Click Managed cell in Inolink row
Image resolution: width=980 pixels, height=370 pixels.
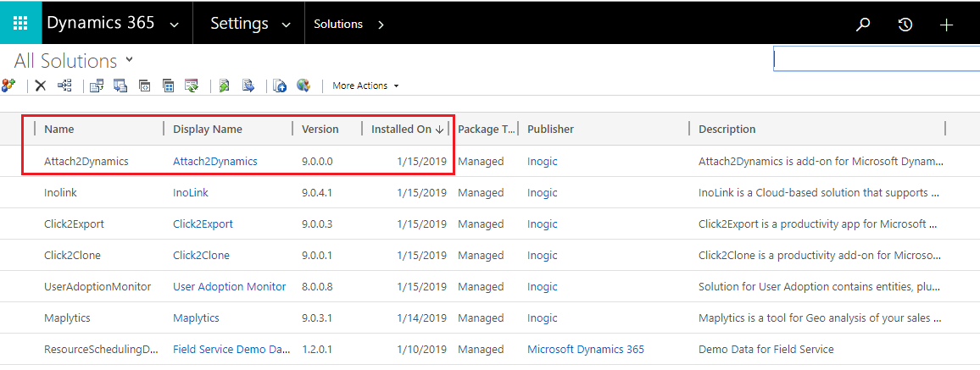point(480,193)
